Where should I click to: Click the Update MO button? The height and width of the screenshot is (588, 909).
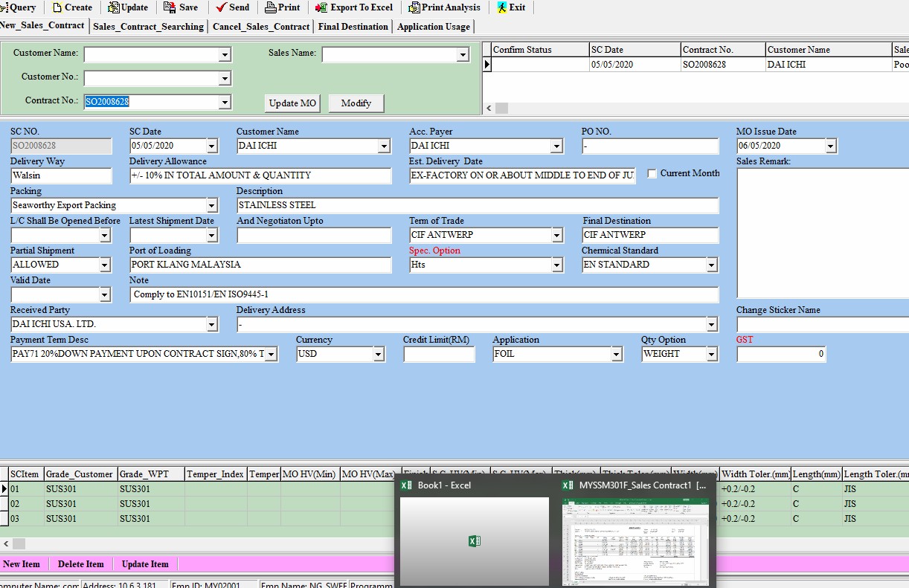pyautogui.click(x=292, y=103)
